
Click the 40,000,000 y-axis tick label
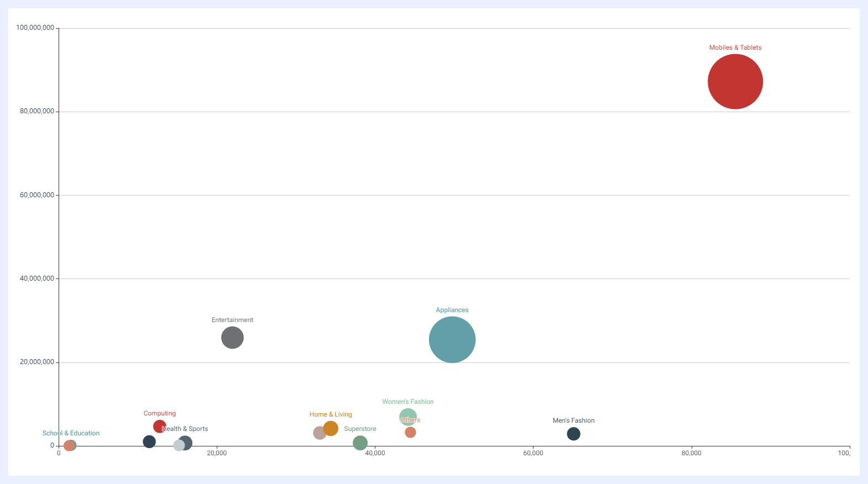point(37,278)
